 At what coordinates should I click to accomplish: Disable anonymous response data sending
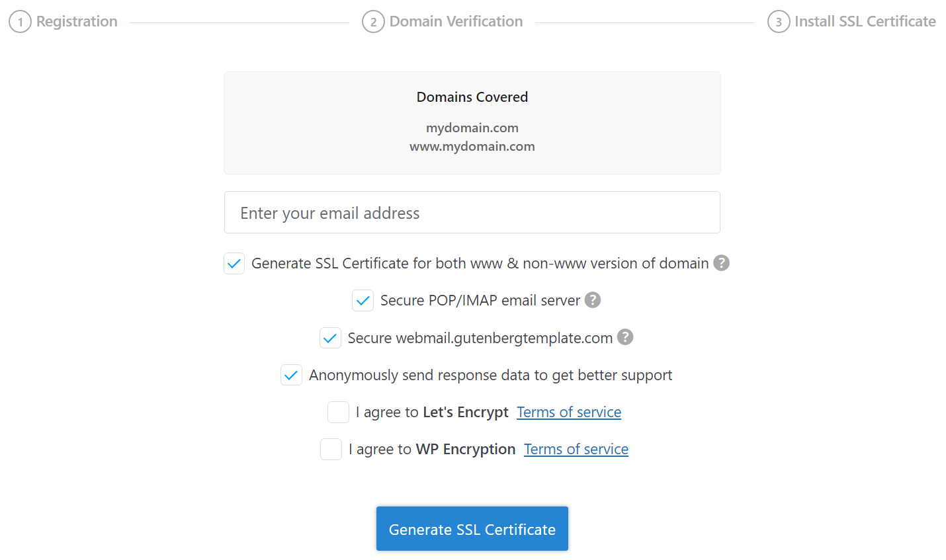click(291, 375)
